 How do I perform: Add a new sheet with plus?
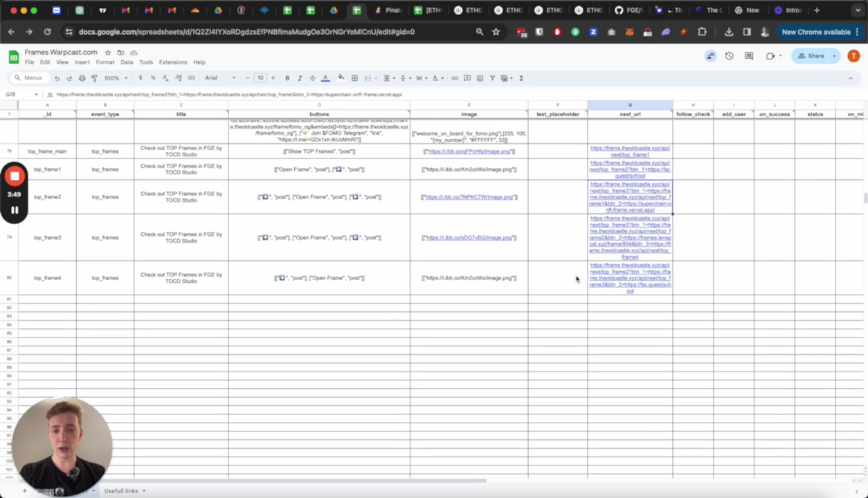click(25, 491)
